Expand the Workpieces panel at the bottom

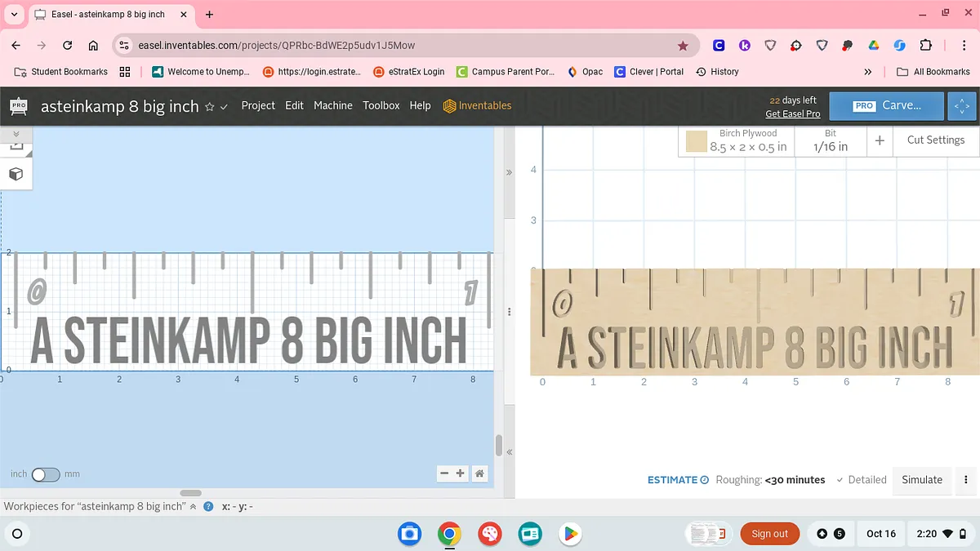click(193, 506)
